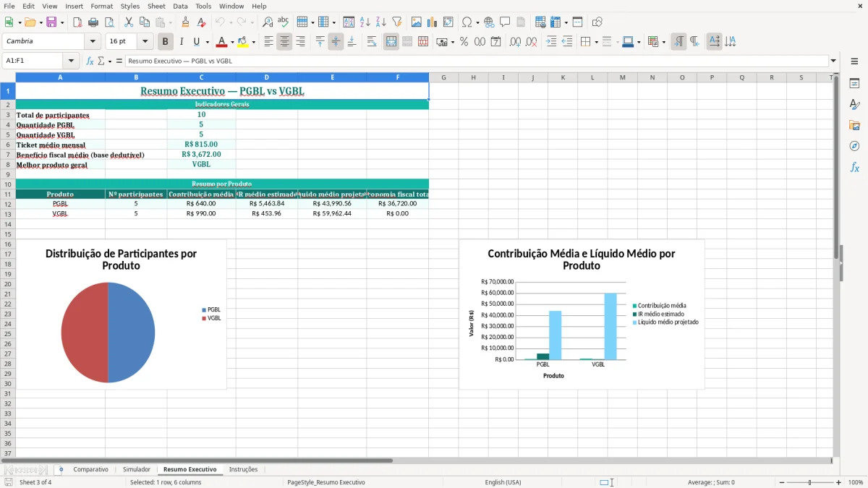The height and width of the screenshot is (488, 868).
Task: Click the Cut scissors icon
Action: pyautogui.click(x=128, y=22)
